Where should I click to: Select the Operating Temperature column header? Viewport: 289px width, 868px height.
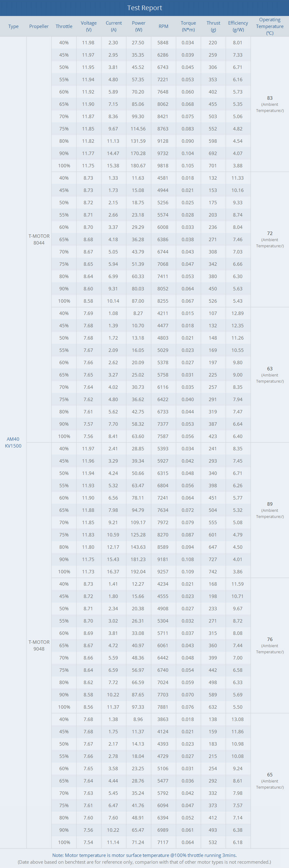pyautogui.click(x=270, y=26)
